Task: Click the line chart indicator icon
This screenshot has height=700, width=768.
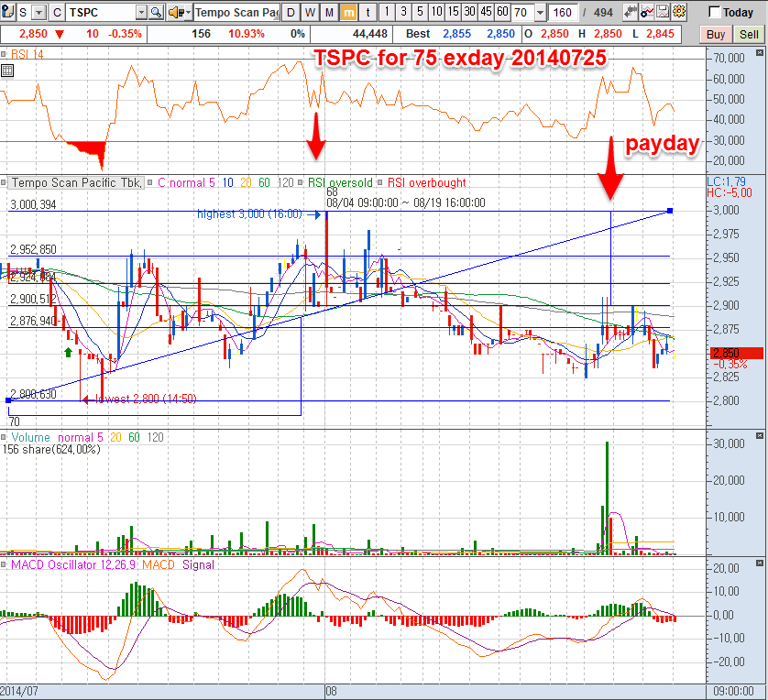Action: click(x=646, y=12)
